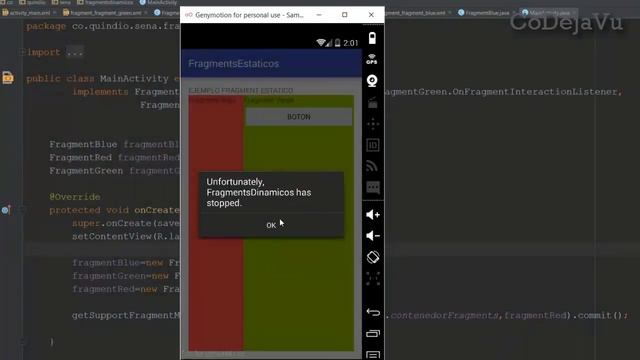The height and width of the screenshot is (360, 640).
Task: Open the Genymotion camera widget
Action: pyautogui.click(x=372, y=81)
